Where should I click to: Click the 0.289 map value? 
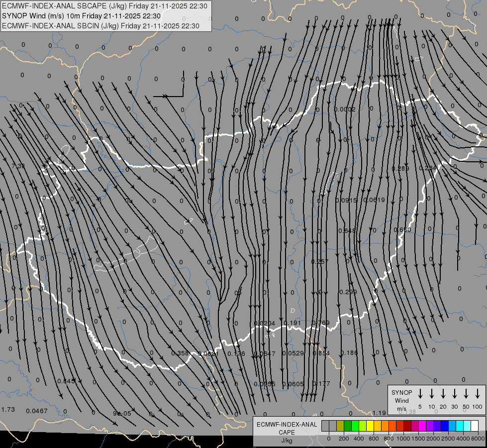tap(400, 169)
